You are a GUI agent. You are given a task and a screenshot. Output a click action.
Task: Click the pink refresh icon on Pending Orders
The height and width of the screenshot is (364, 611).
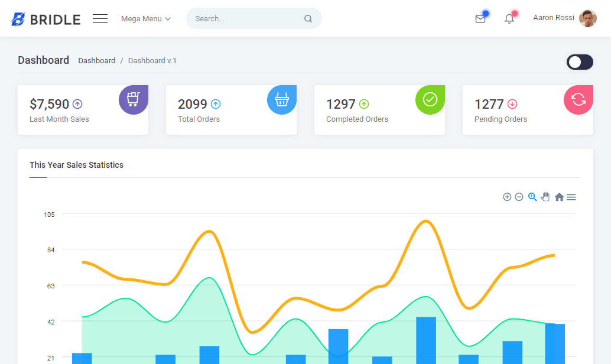coord(578,99)
